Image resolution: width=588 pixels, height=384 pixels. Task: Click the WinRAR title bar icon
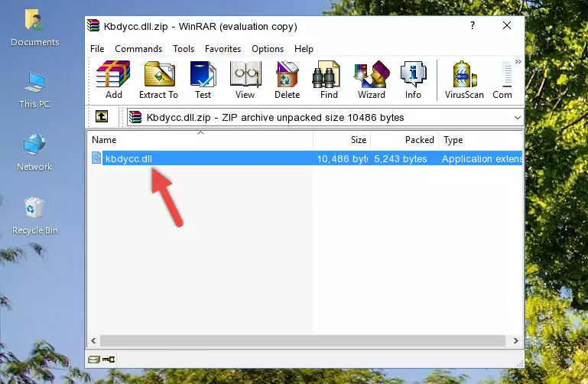pos(93,26)
